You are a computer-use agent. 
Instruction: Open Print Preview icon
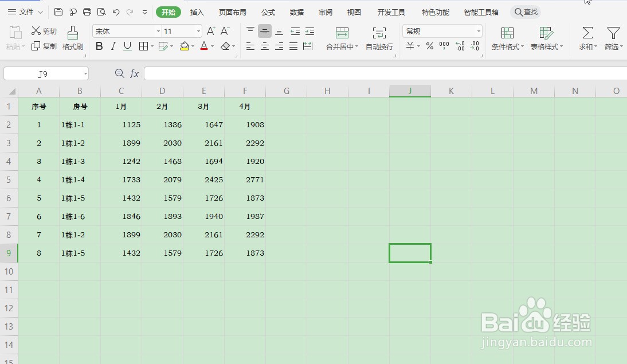coord(101,12)
